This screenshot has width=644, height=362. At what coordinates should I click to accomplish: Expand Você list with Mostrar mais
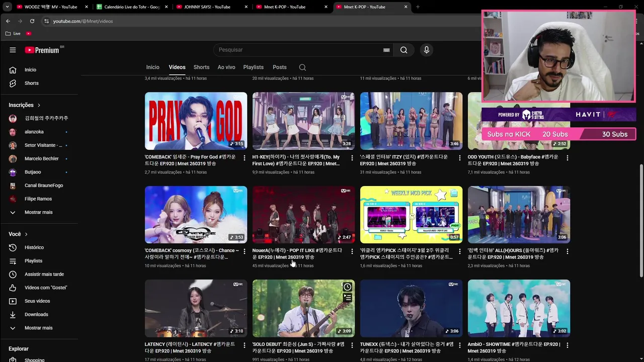tap(39, 328)
